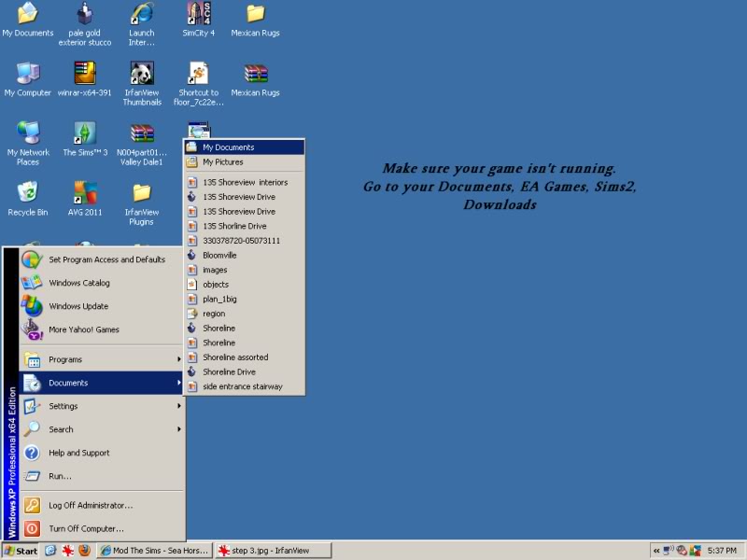Click the taskbar clock showing 5:37 PM
The height and width of the screenshot is (560, 747).
pyautogui.click(x=722, y=551)
